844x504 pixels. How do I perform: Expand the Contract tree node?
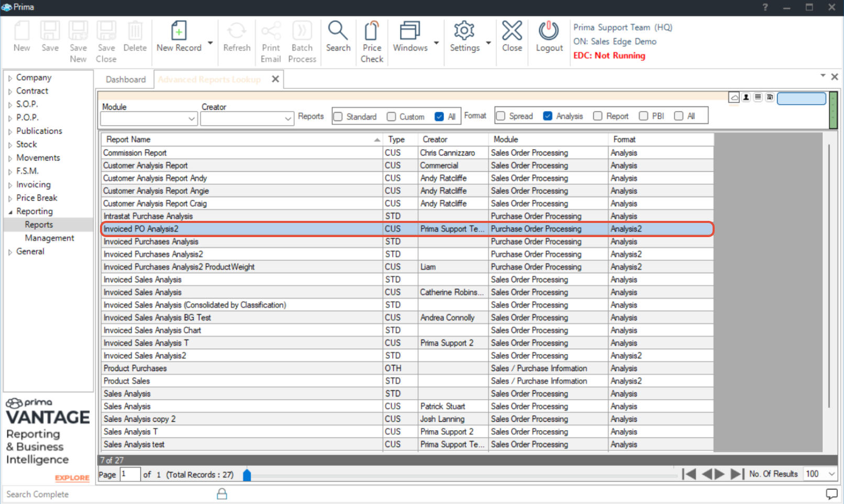pos(10,91)
